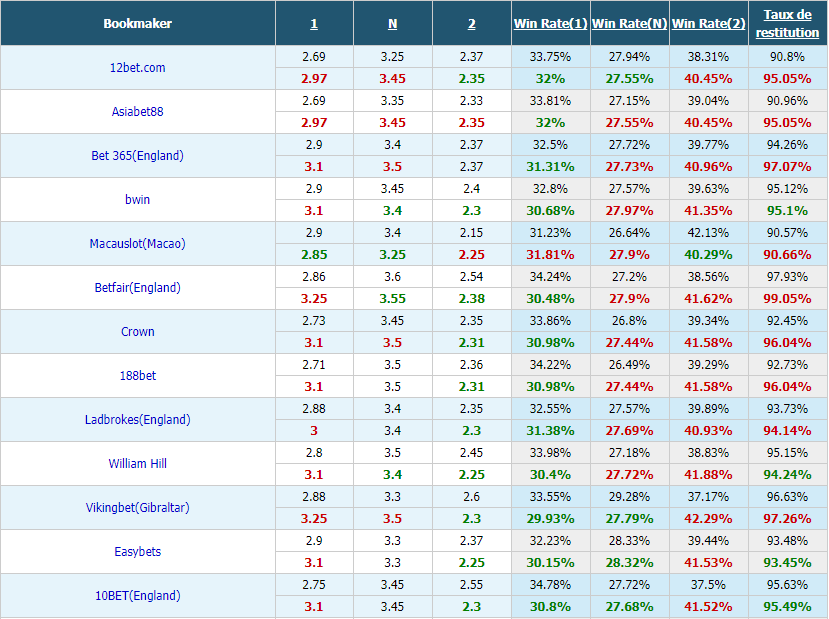
Task: Open the Ladbrokes(England) bookmaker link
Action: pyautogui.click(x=137, y=420)
